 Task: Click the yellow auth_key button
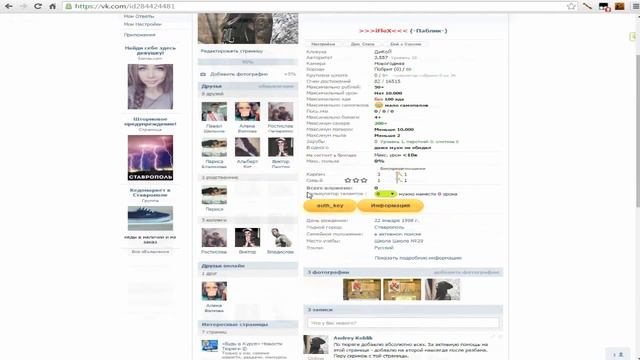tap(330, 206)
